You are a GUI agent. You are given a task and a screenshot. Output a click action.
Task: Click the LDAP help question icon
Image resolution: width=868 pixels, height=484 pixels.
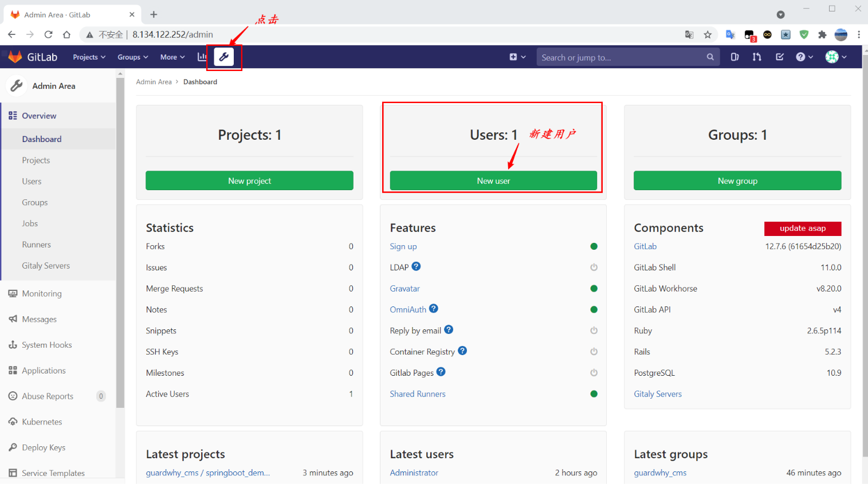click(x=417, y=266)
